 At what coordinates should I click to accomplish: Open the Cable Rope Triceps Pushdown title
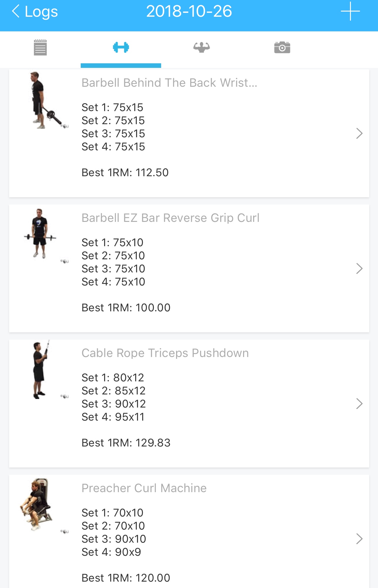tap(165, 353)
